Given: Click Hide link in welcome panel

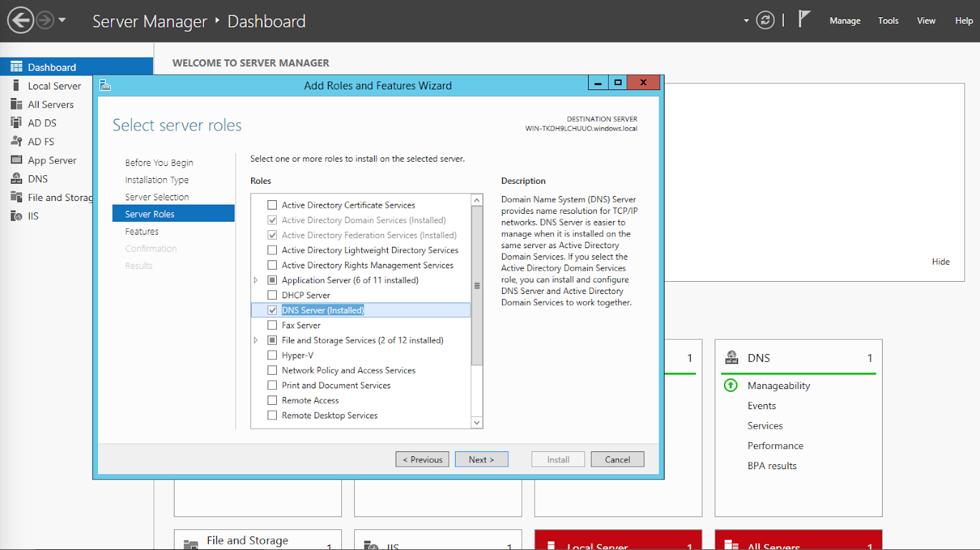Looking at the screenshot, I should [x=941, y=262].
